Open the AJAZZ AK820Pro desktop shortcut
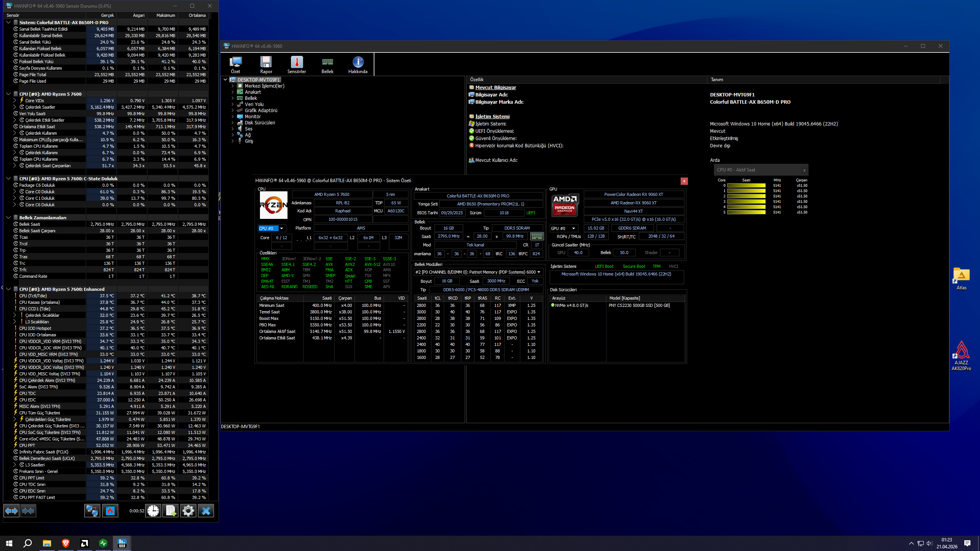 (x=962, y=356)
